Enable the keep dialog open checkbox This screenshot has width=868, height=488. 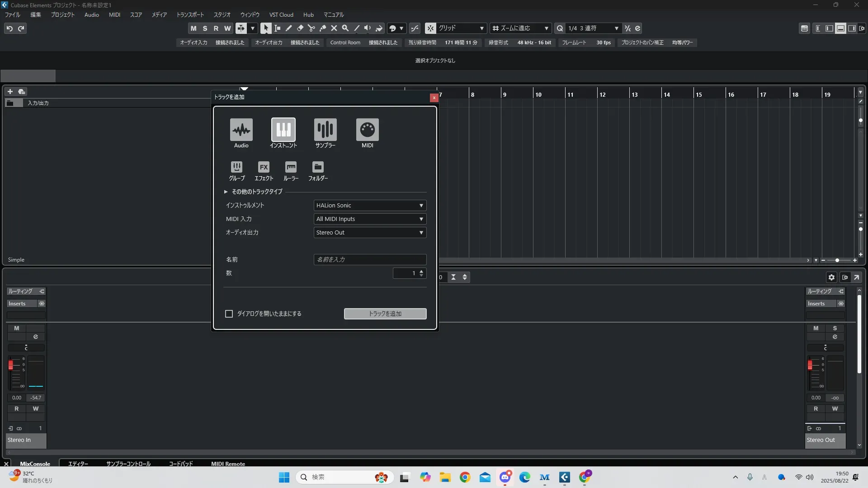point(229,314)
